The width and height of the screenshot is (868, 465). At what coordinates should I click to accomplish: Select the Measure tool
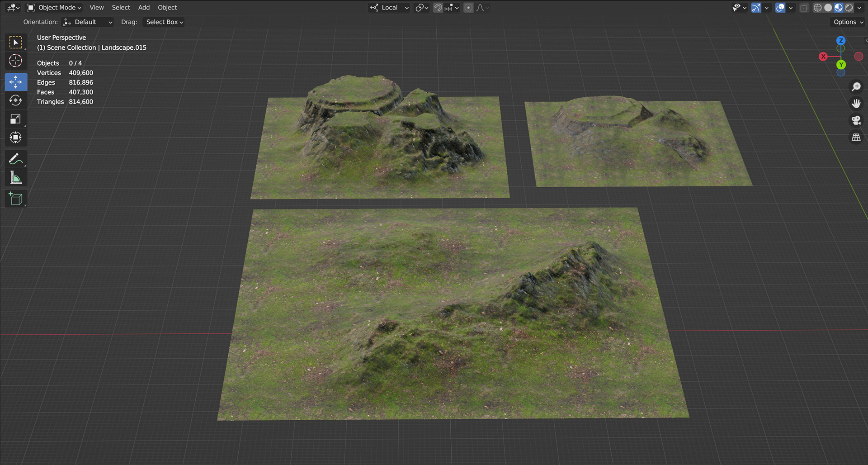(x=16, y=178)
